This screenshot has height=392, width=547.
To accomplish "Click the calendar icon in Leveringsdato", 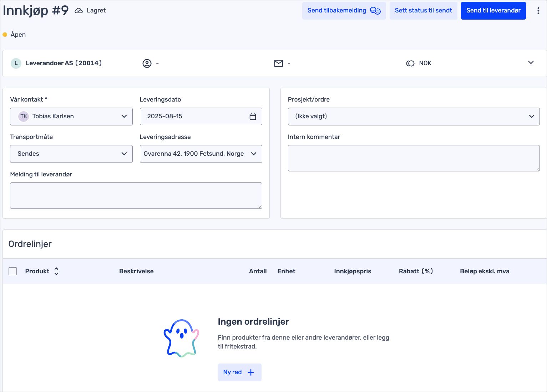I will click(x=253, y=117).
